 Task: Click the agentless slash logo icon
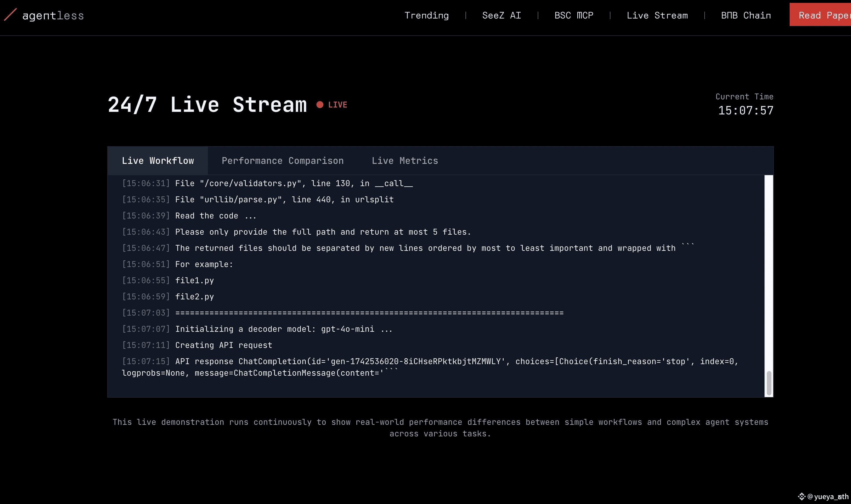tap(10, 15)
